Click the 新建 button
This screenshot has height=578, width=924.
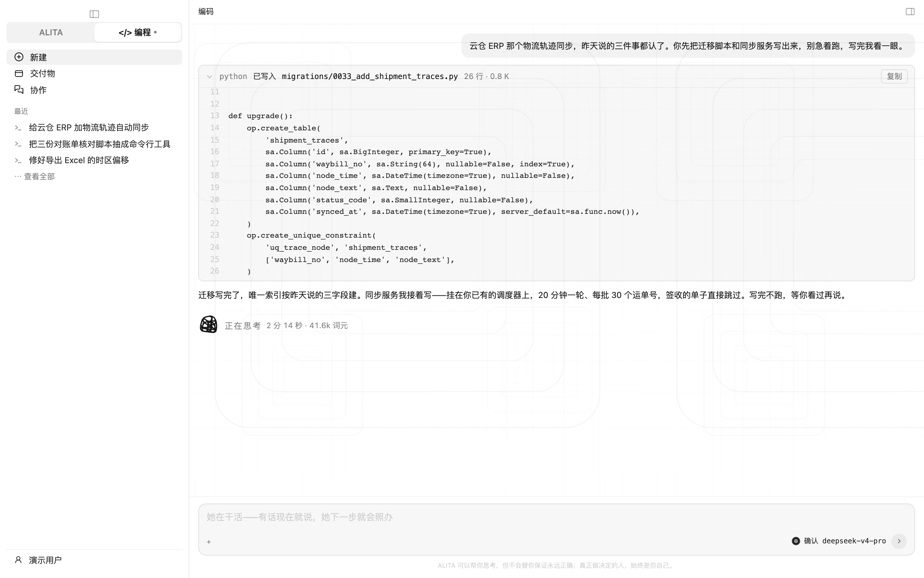coord(94,57)
